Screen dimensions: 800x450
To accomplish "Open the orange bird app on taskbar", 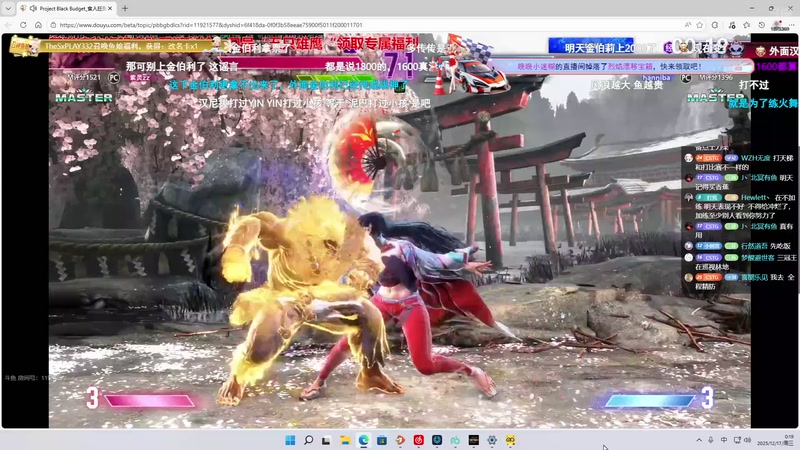I will [x=400, y=440].
